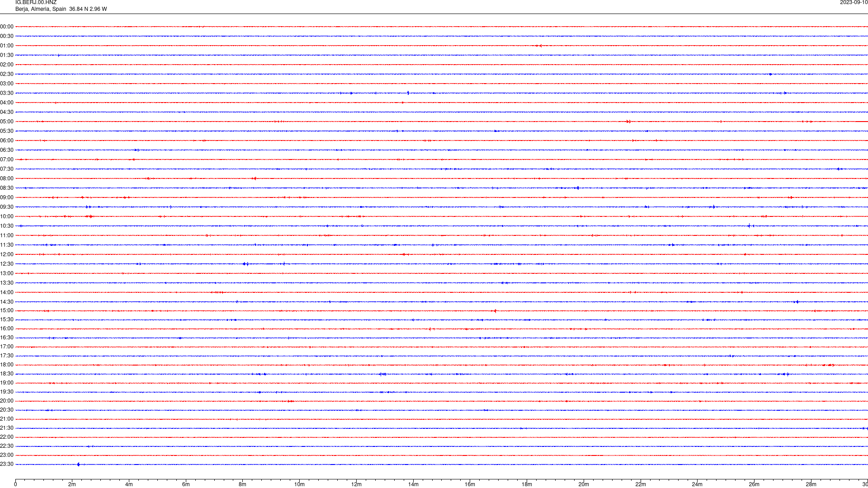Select the 19:00 time row label
The width and height of the screenshot is (868, 488).
(x=7, y=383)
